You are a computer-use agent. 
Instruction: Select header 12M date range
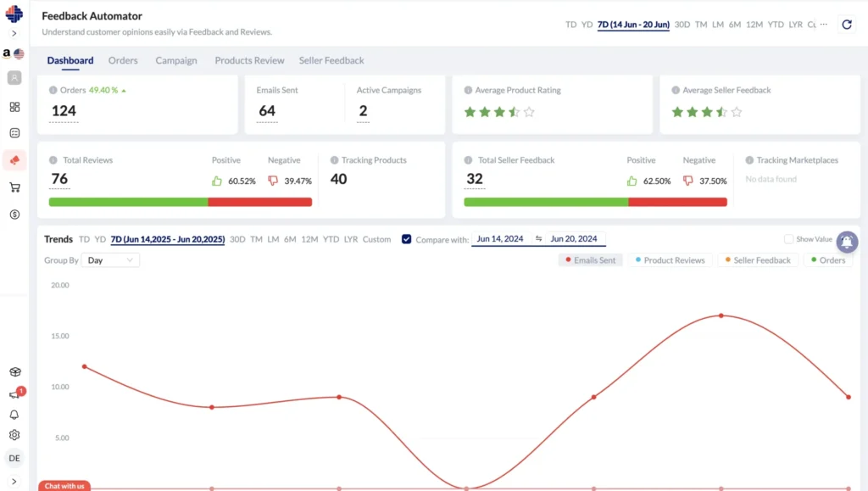tap(754, 25)
